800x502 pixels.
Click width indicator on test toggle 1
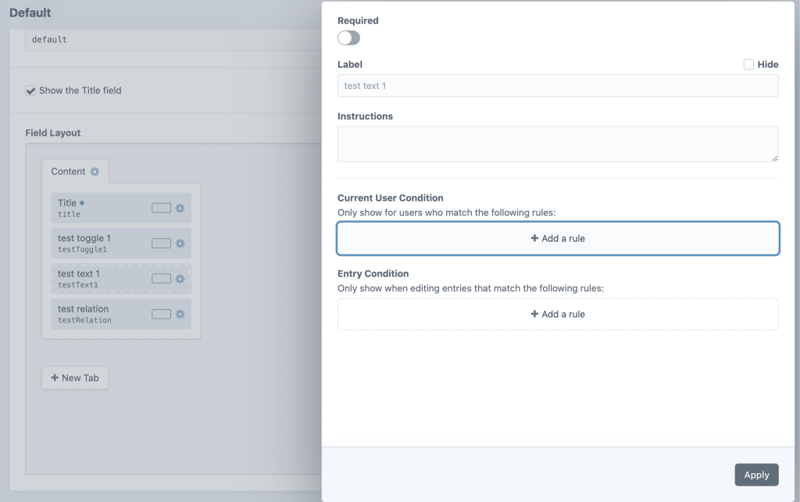(x=161, y=243)
